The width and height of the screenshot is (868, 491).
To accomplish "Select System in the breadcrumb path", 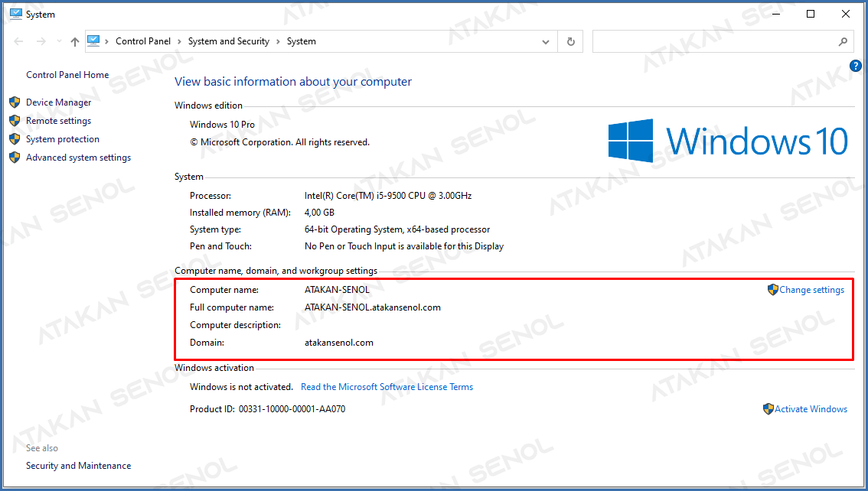I will click(x=301, y=41).
